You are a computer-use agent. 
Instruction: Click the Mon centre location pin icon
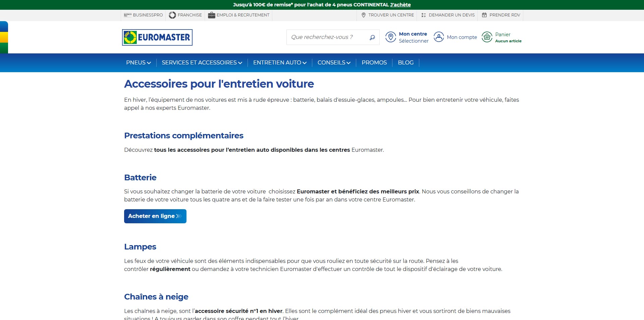click(x=390, y=37)
